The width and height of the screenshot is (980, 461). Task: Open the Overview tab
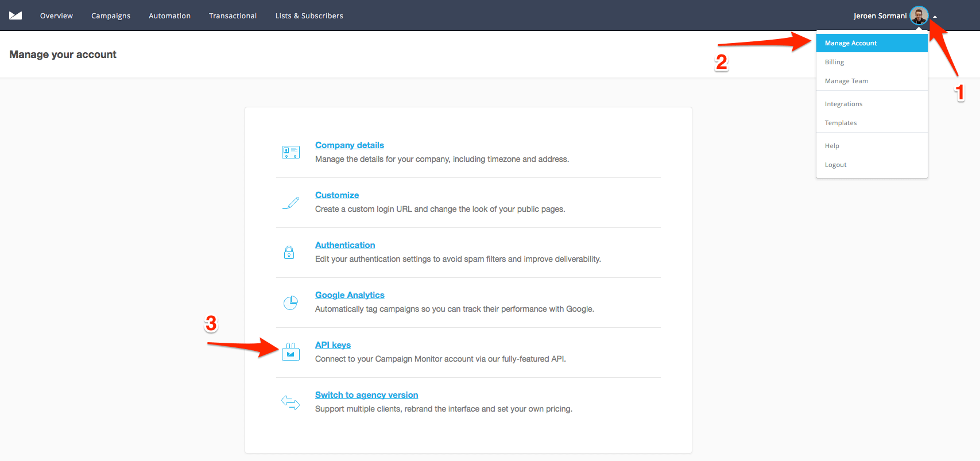[x=56, y=16]
